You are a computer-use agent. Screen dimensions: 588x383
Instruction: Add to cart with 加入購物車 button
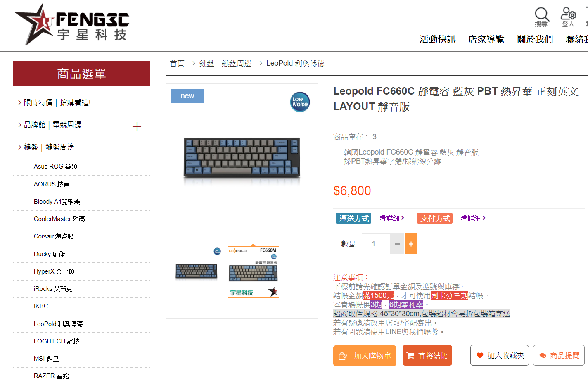(365, 356)
